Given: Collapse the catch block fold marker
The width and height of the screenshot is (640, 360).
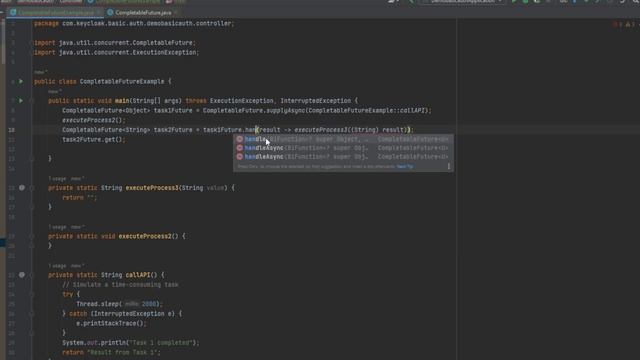Looking at the screenshot, I should (x=31, y=313).
